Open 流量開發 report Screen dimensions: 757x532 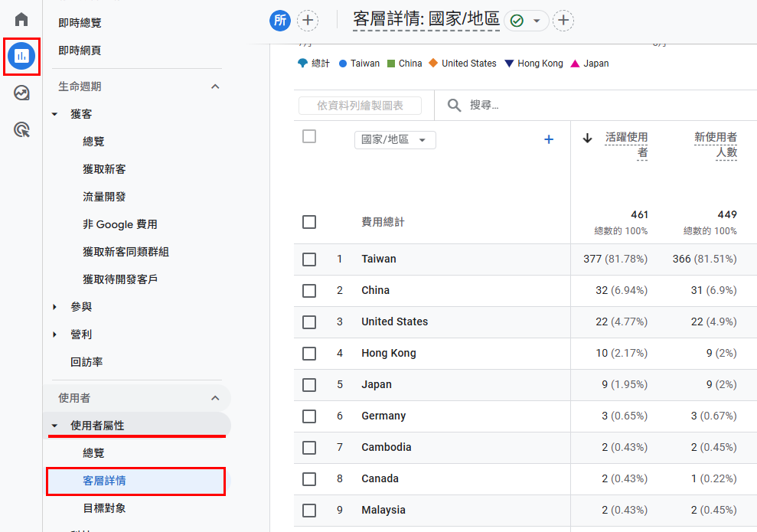tap(104, 197)
